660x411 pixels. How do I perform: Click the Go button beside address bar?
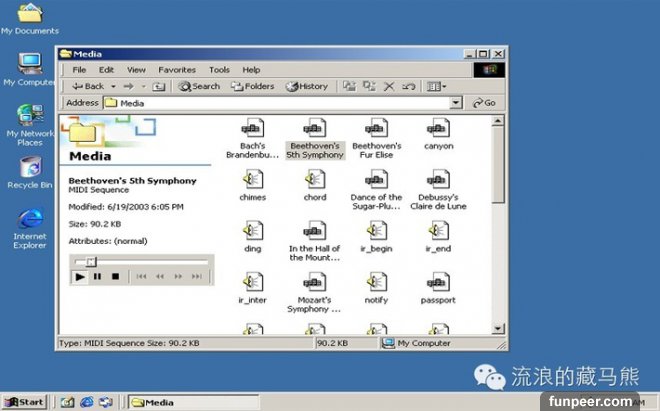click(x=483, y=103)
